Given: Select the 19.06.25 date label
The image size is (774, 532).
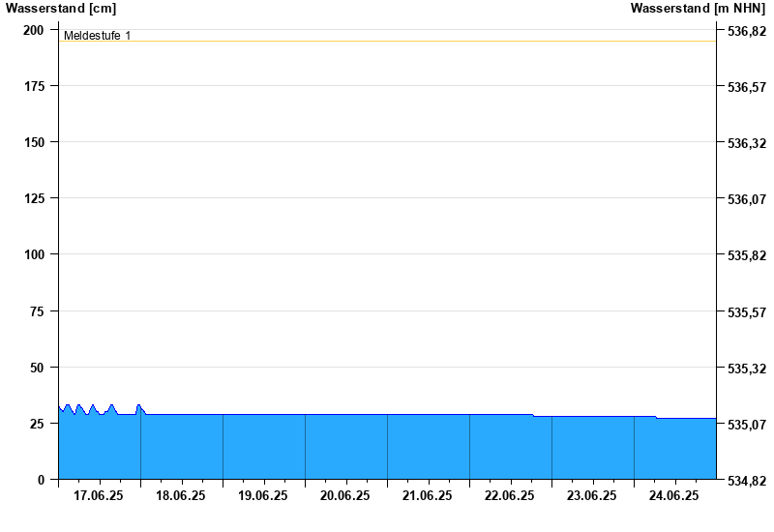Looking at the screenshot, I should point(263,496).
